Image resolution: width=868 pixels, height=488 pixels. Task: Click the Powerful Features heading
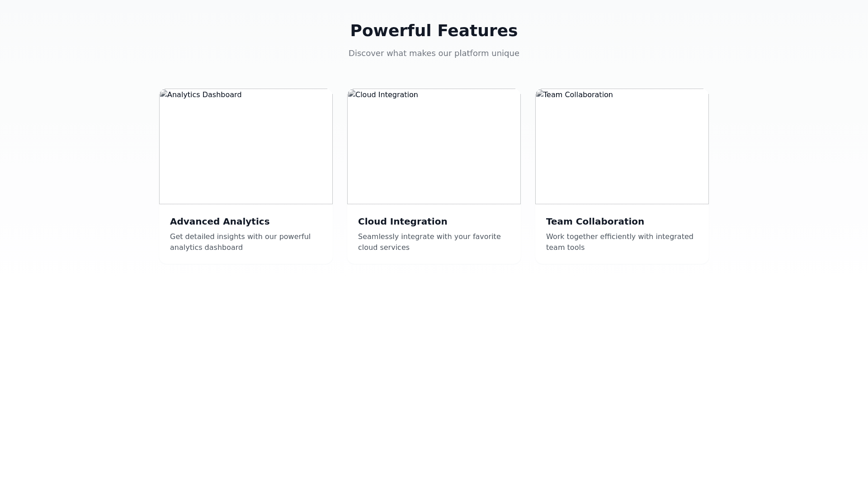[434, 31]
